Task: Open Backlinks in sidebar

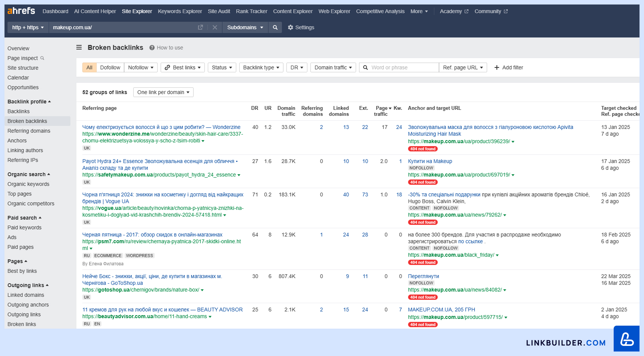Action: click(x=18, y=111)
